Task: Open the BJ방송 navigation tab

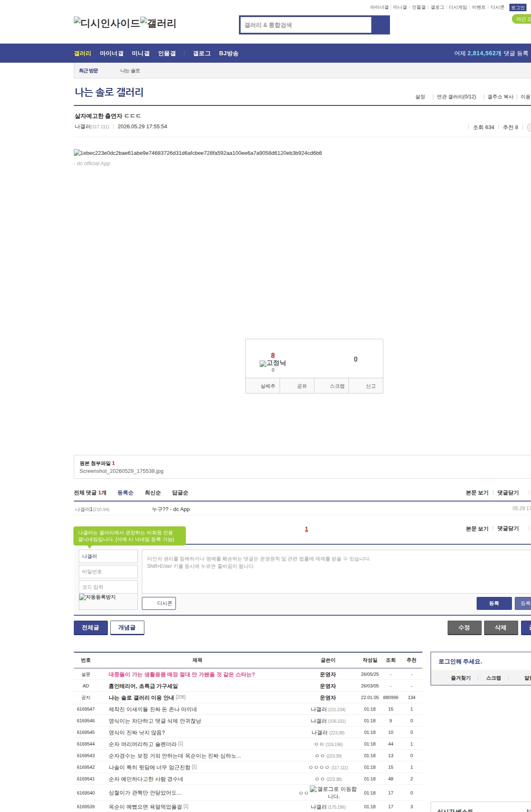Action: (229, 53)
